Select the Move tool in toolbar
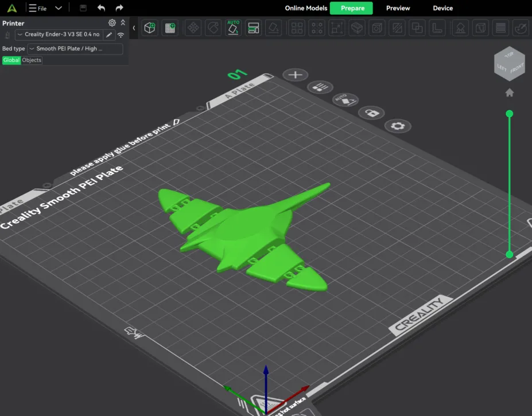The image size is (532, 416). click(193, 28)
